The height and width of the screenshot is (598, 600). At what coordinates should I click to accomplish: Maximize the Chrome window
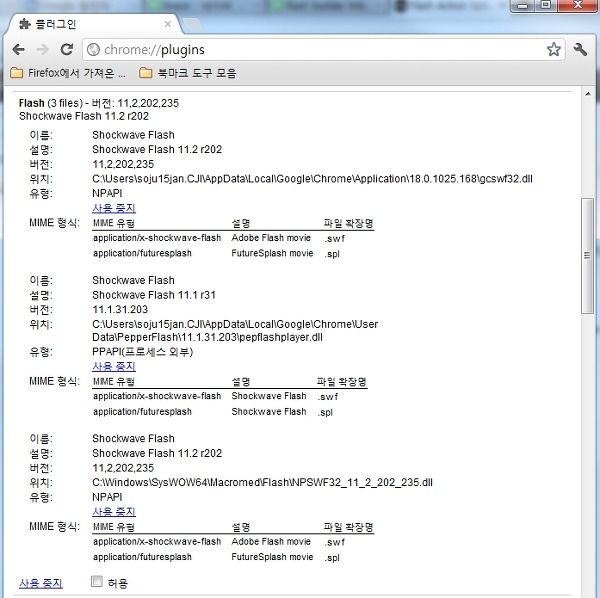(545, 5)
